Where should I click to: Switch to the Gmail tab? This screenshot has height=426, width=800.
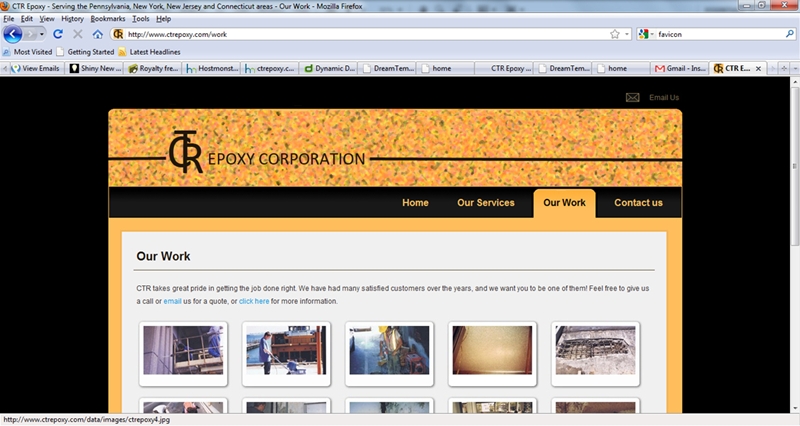pos(680,68)
